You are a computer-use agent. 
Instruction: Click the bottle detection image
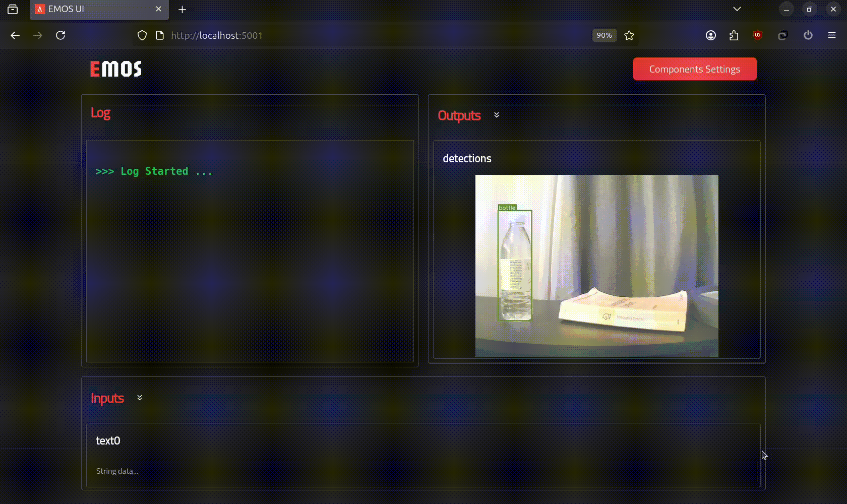596,266
